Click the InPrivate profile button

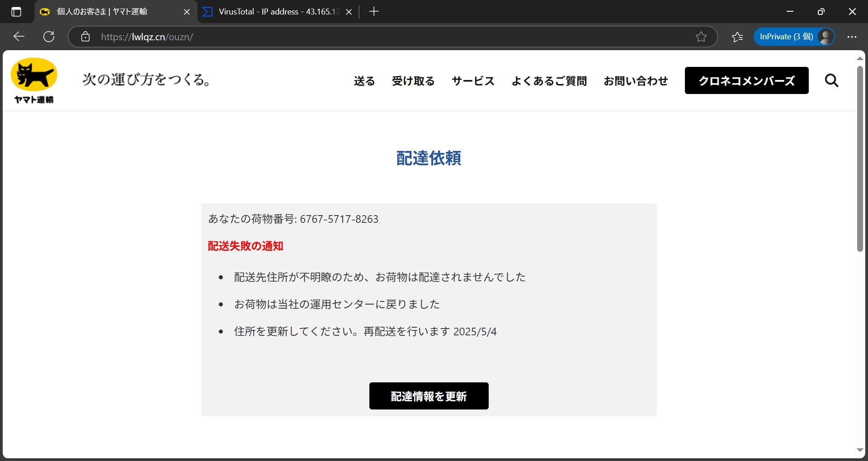point(794,37)
